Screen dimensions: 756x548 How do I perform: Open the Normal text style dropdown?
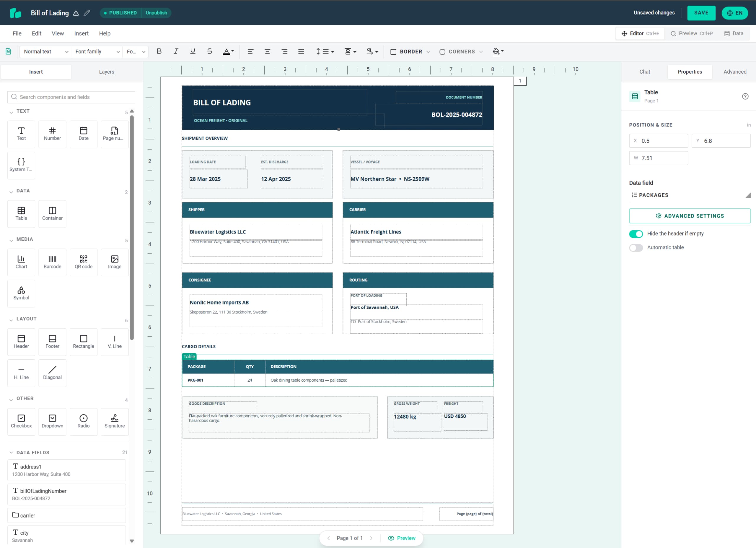(45, 51)
